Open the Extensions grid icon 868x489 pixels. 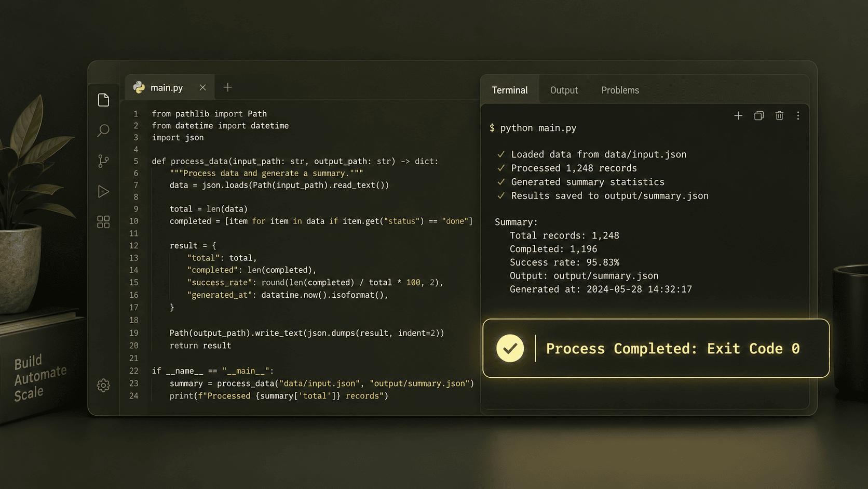[103, 222]
